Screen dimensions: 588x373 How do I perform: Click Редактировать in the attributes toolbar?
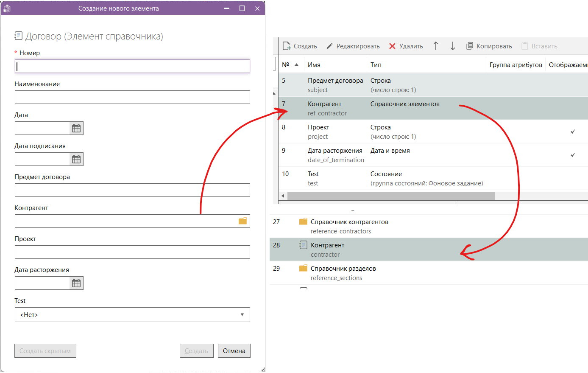(x=353, y=46)
